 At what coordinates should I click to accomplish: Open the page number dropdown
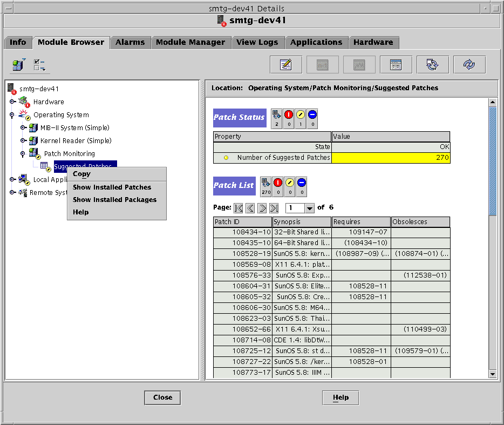pyautogui.click(x=309, y=208)
